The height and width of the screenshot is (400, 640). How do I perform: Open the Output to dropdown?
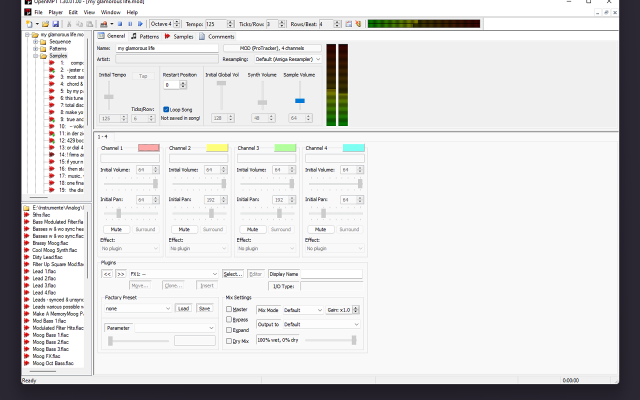tap(321, 324)
